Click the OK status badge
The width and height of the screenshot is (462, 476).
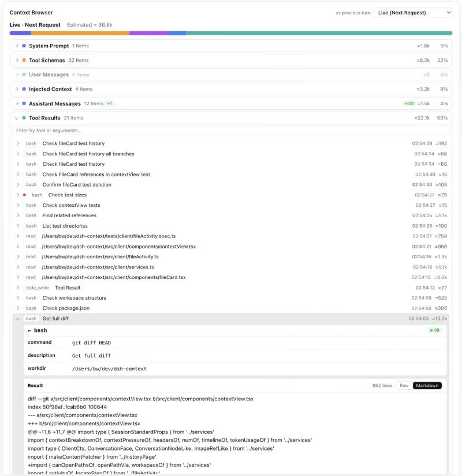click(435, 330)
